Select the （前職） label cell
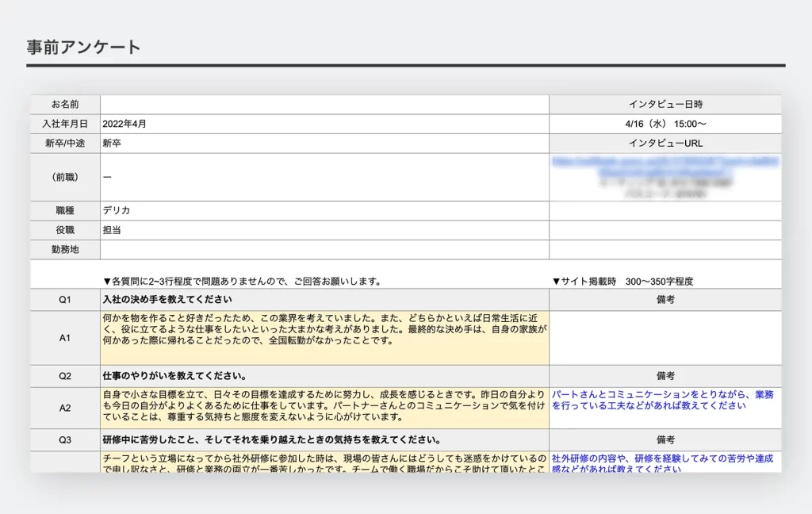Image resolution: width=812 pixels, height=514 pixels. point(65,177)
